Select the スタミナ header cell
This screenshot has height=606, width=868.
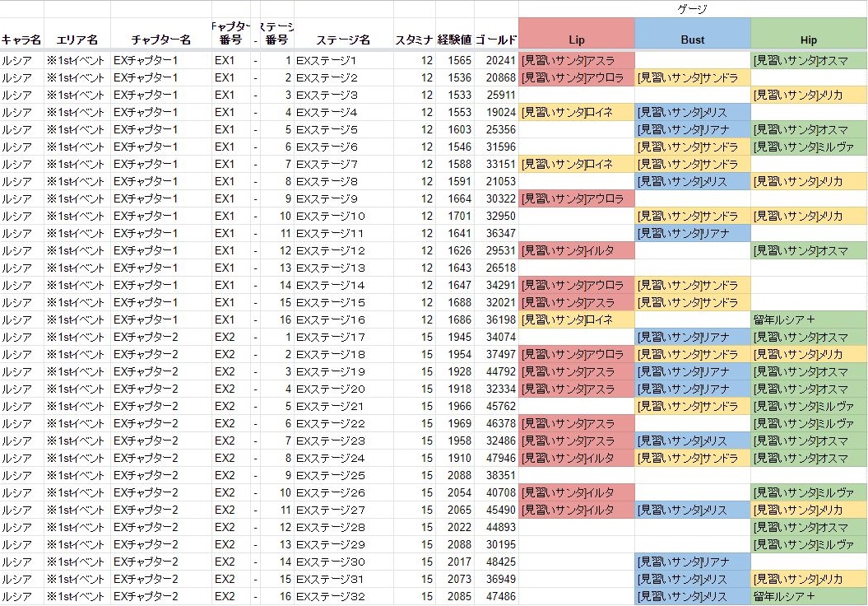[414, 40]
